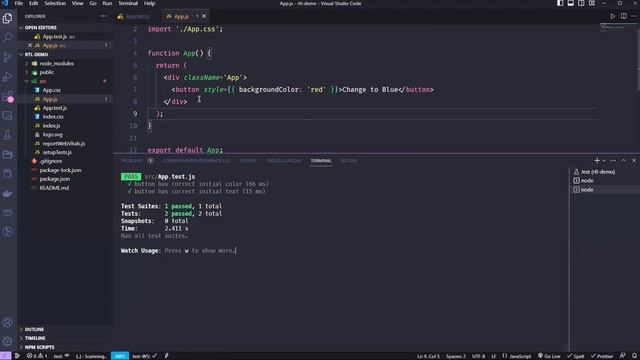The image size is (640, 360).
Task: Open the Remote Explorer view
Action: point(7,116)
